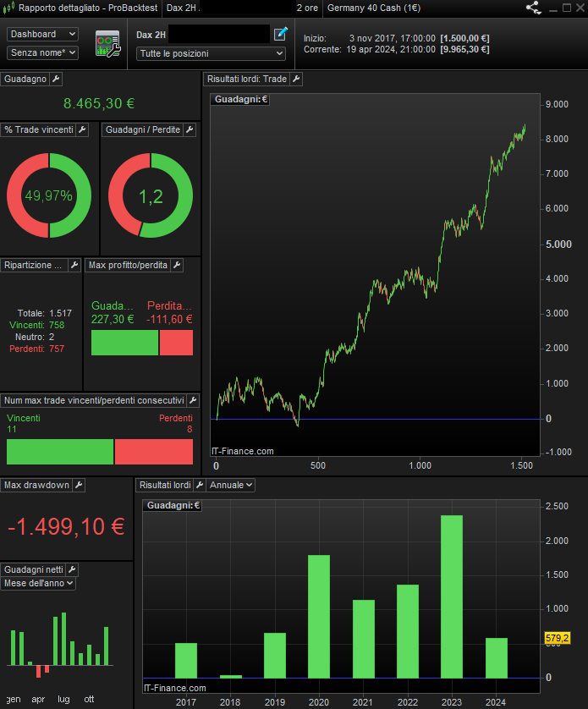Click the share icon in title bar
Image resolution: width=588 pixels, height=709 pixels.
click(x=534, y=8)
